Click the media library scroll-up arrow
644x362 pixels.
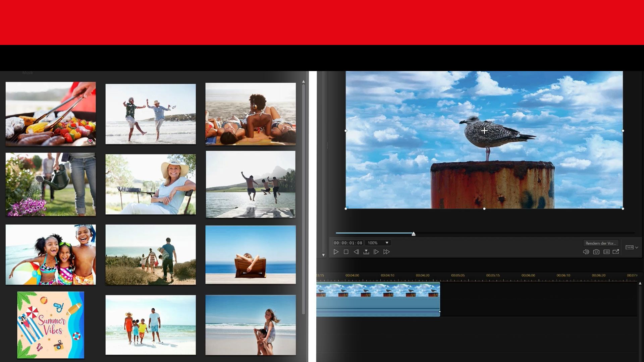click(x=303, y=81)
